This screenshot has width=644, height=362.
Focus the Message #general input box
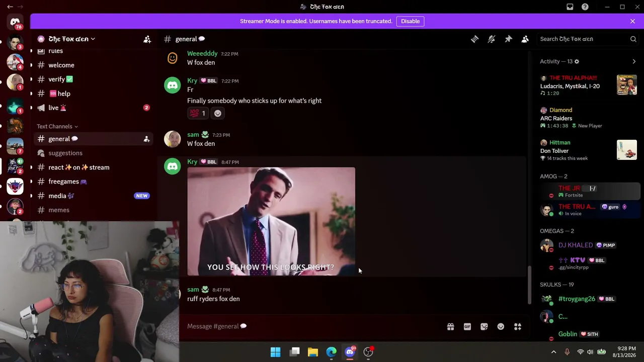[x=312, y=326]
